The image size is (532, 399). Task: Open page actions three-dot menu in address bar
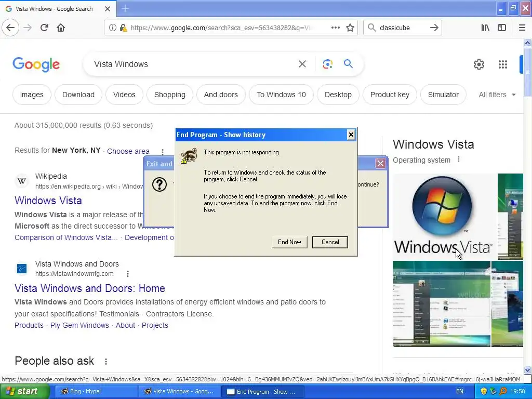(335, 28)
